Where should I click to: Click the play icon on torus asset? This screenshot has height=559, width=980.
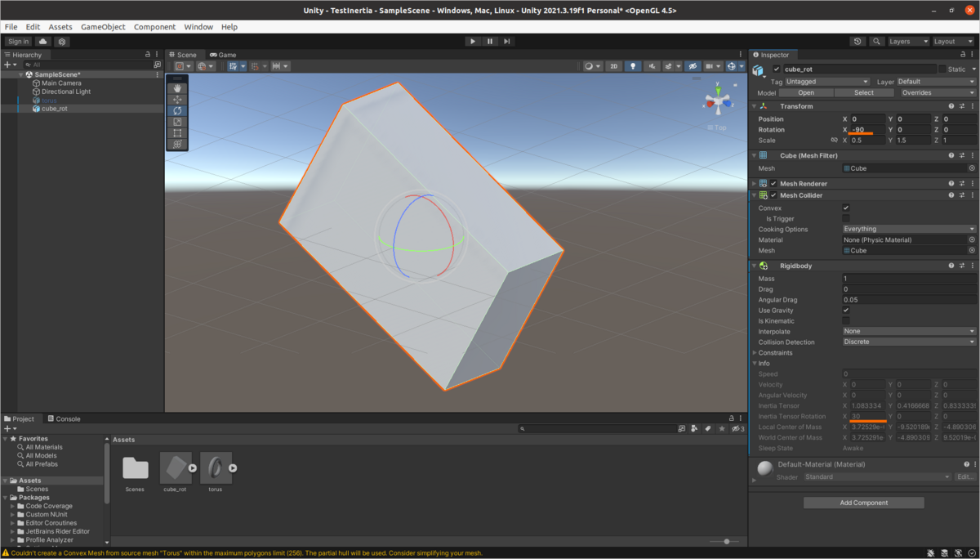(233, 468)
